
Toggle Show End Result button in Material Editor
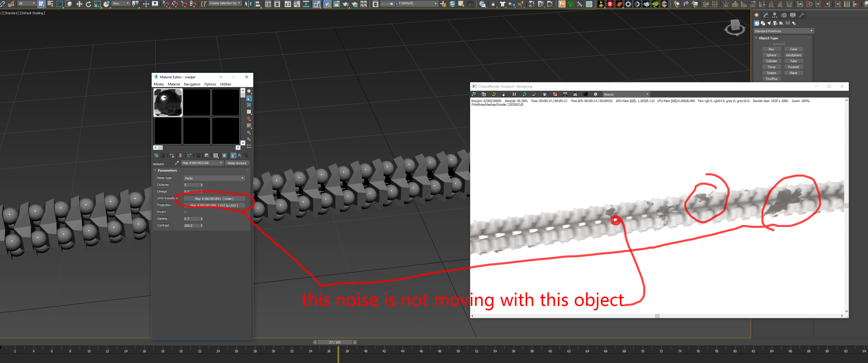[x=233, y=156]
